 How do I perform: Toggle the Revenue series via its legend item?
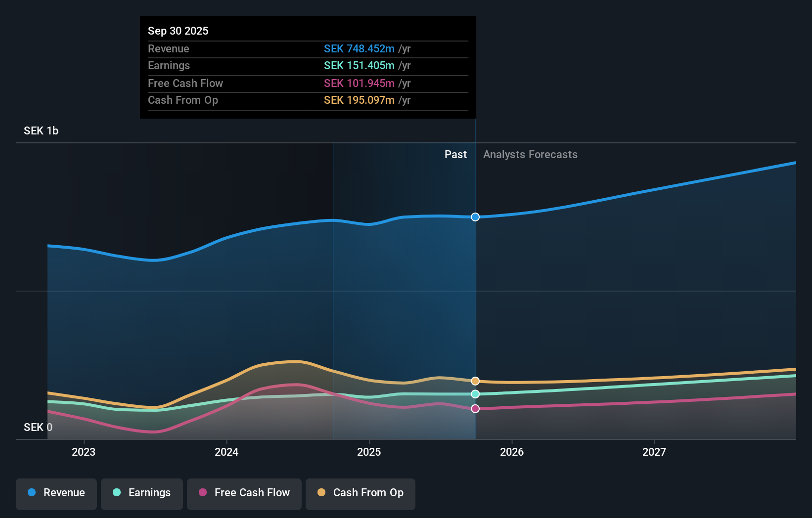56,493
